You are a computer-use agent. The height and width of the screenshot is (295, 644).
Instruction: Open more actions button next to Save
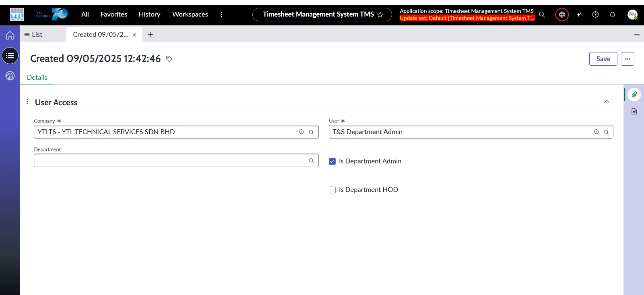[x=627, y=59]
